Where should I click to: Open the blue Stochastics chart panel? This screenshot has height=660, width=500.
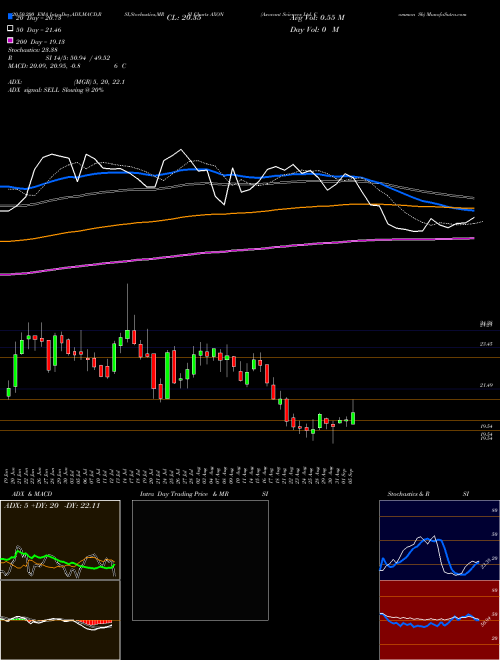click(439, 540)
